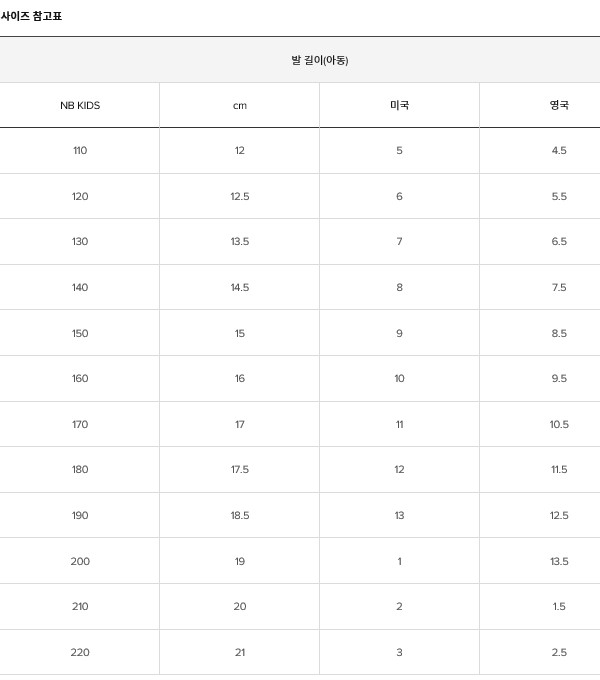Screen dimensions: 600x680
Task: Click the 16 cm value cell
Action: [239, 379]
